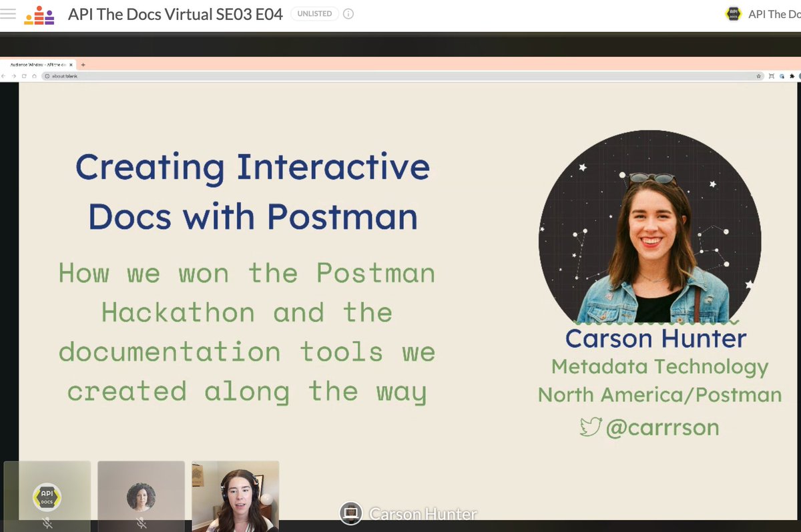The image size is (801, 532).
Task: Click the slide title Creating Interactive
Action: [x=252, y=167]
